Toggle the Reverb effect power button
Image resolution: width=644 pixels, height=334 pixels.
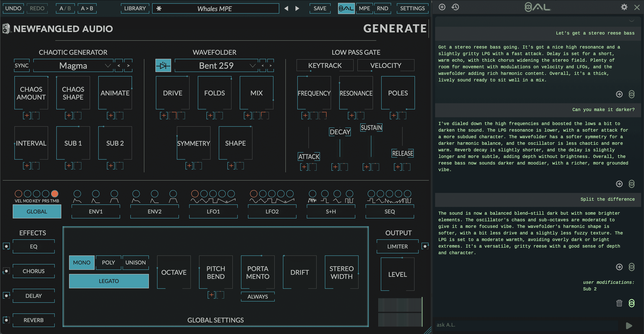[7, 320]
